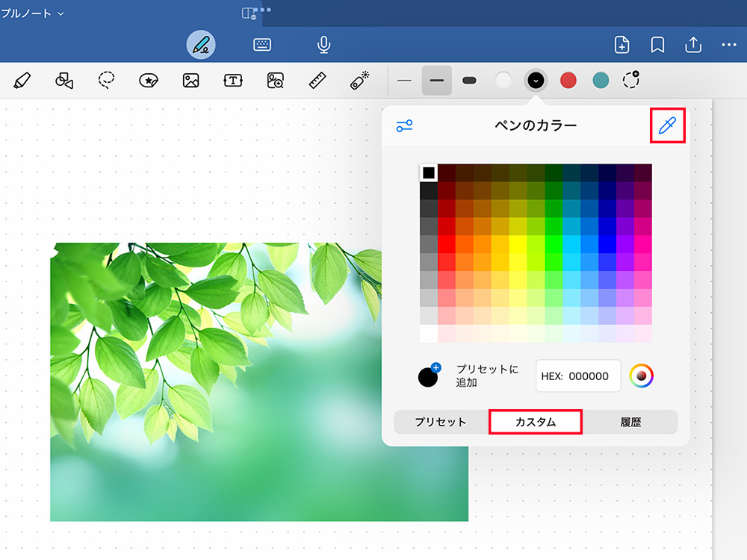Select the leaves image on canvas
The height and width of the screenshot is (560, 747).
click(x=259, y=382)
